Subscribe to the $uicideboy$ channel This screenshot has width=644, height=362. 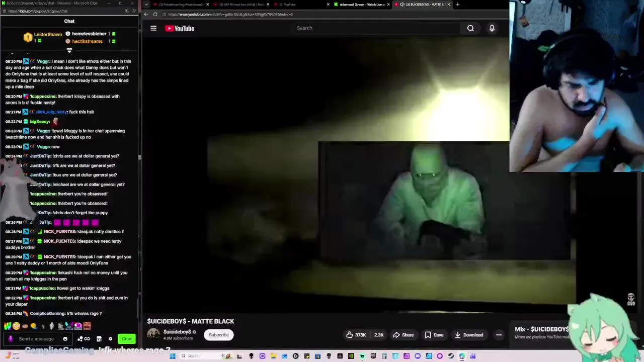click(219, 335)
